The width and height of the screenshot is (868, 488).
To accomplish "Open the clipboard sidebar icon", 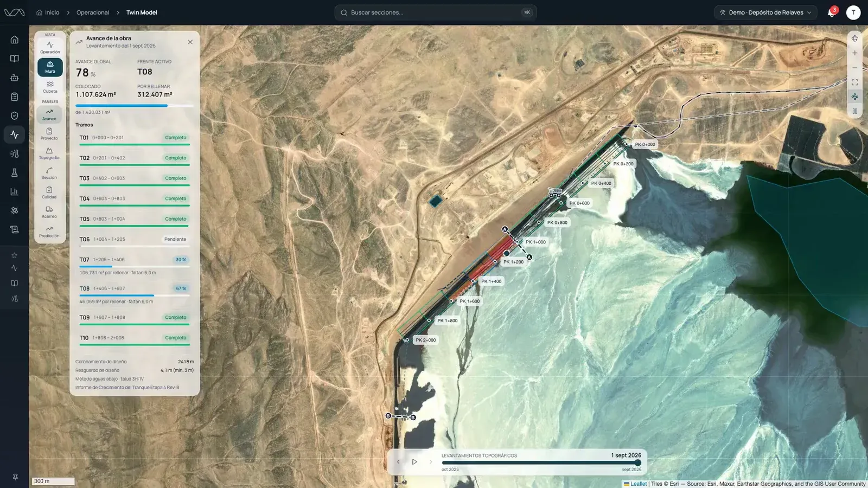I will pos(15,97).
